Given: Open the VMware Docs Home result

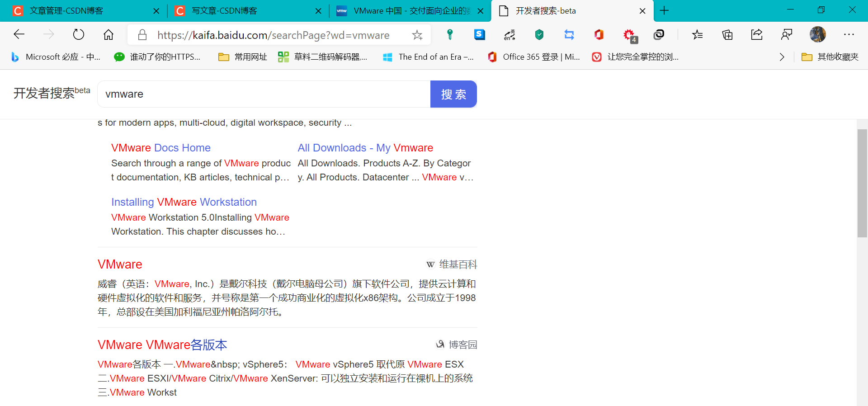Looking at the screenshot, I should tap(161, 148).
